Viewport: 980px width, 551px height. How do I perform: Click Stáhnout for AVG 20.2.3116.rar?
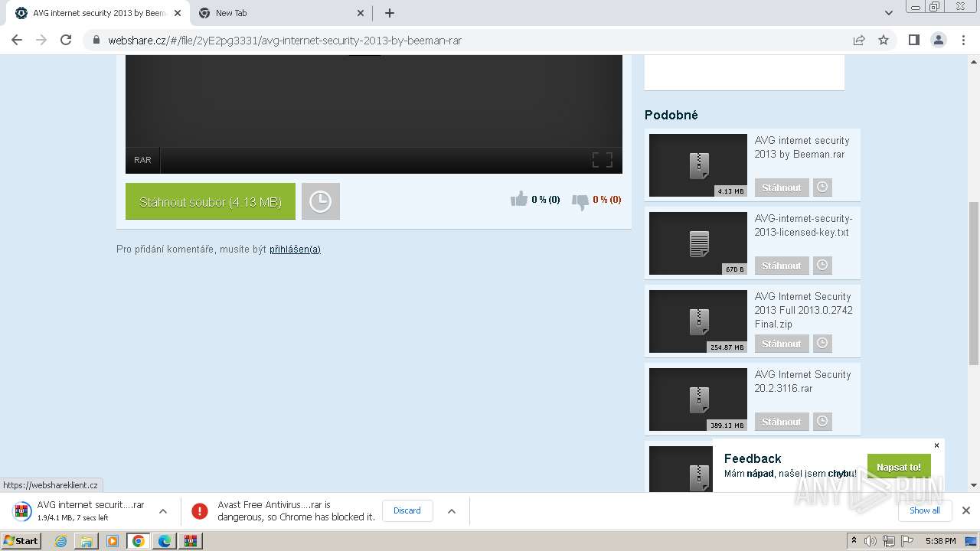(781, 422)
